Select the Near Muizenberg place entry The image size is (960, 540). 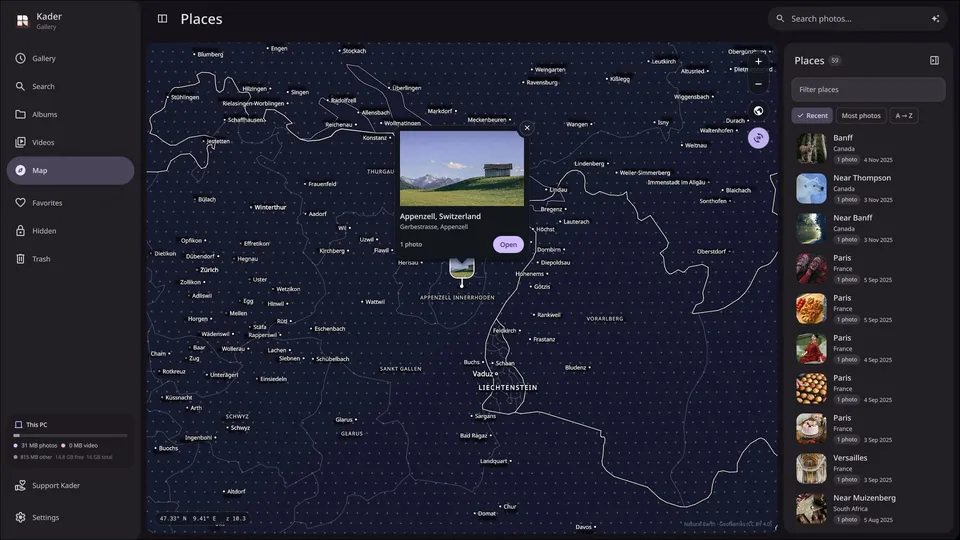pos(868,509)
